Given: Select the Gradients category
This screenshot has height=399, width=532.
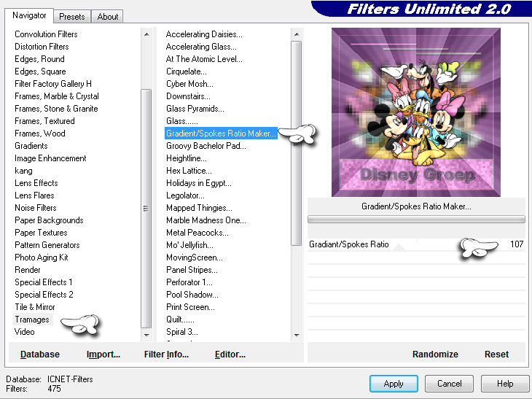Looking at the screenshot, I should coord(31,146).
